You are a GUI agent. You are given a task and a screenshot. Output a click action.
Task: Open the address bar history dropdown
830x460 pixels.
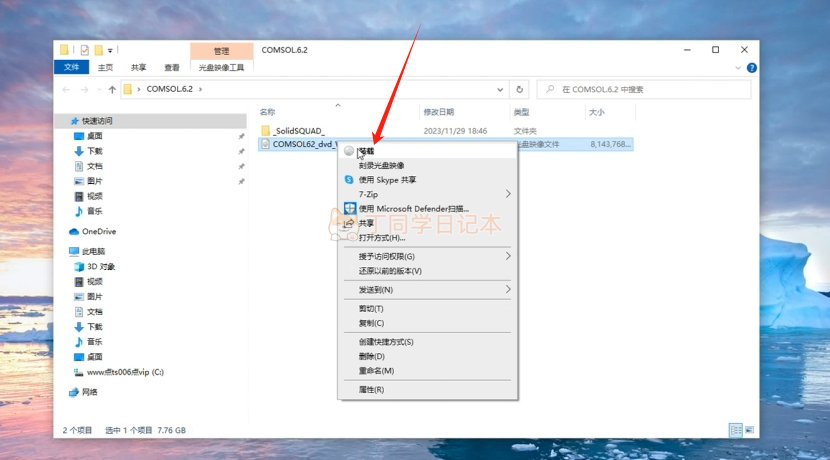[x=500, y=89]
